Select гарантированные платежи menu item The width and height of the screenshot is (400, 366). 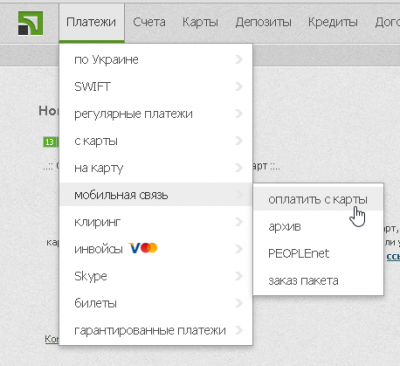coord(156,330)
